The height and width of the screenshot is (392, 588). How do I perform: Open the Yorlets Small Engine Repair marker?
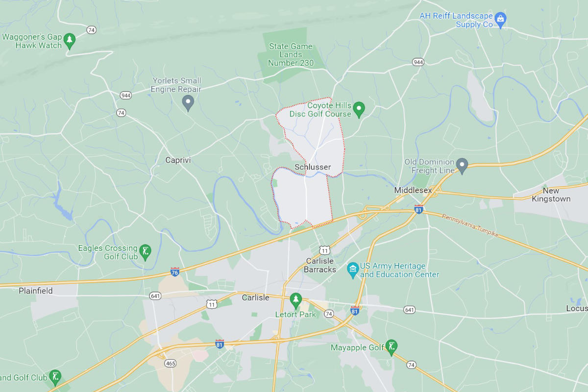tap(188, 103)
